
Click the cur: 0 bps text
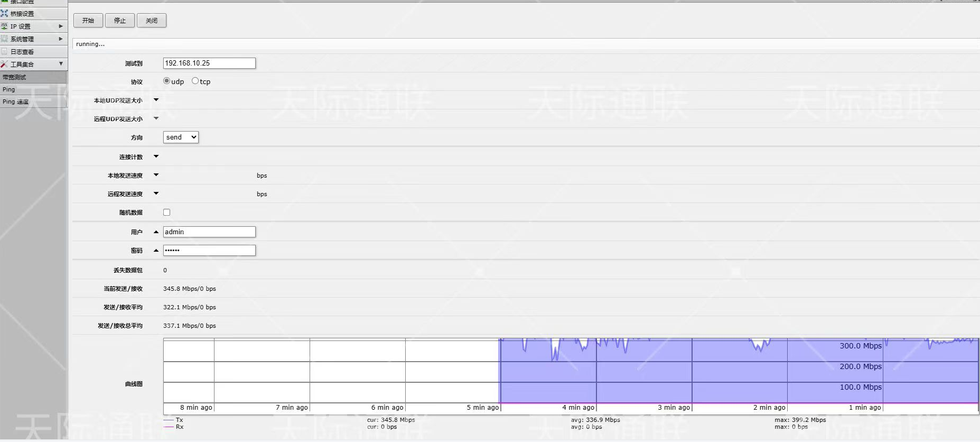[382, 427]
